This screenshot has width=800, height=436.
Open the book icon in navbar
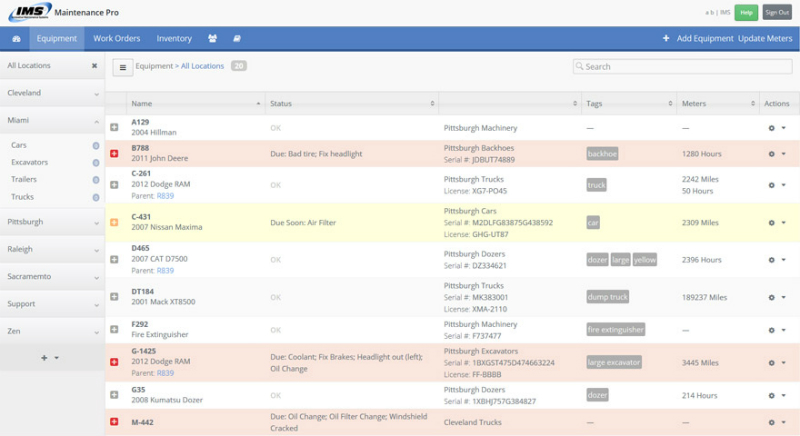pyautogui.click(x=237, y=39)
